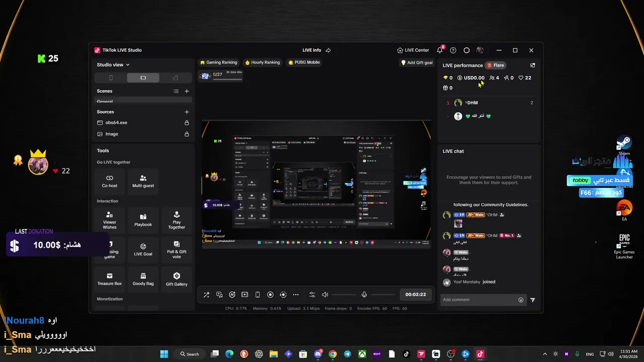Screen dimensions: 644x362
Task: Open the help question mark icon
Action: (x=453, y=50)
